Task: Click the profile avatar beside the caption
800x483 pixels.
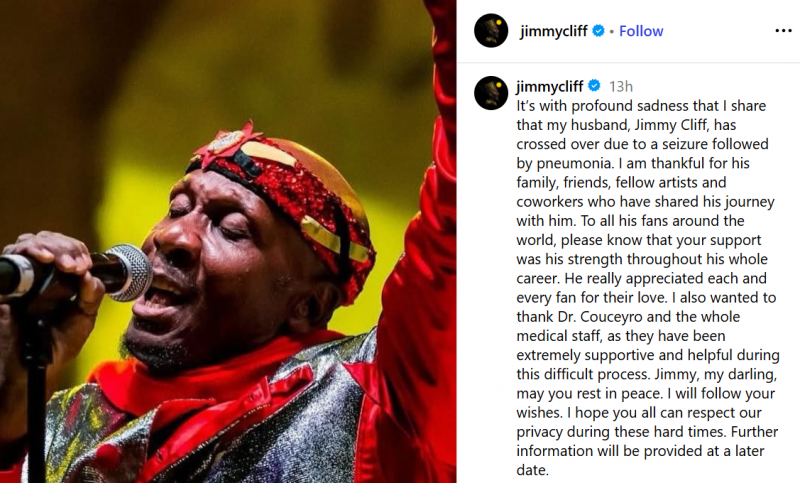Action: pyautogui.click(x=491, y=93)
